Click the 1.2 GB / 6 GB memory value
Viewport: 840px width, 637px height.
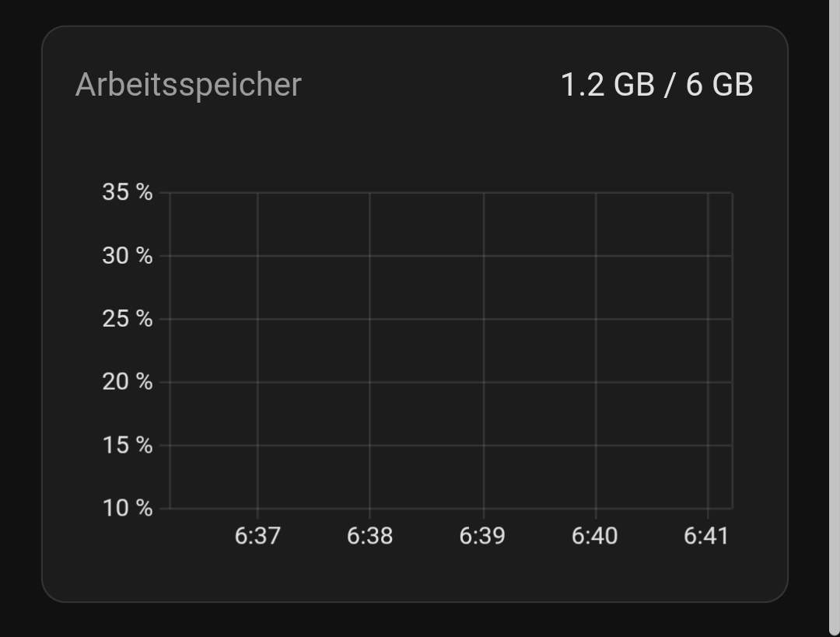pyautogui.click(x=656, y=86)
